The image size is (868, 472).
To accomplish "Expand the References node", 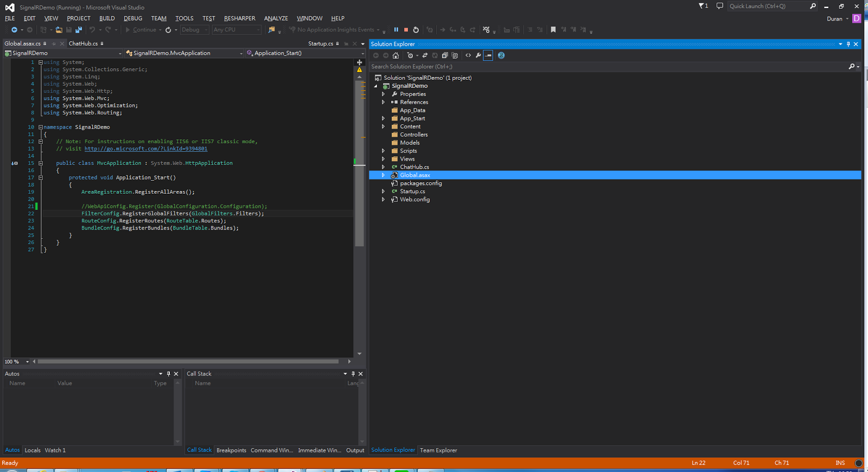I will click(383, 102).
